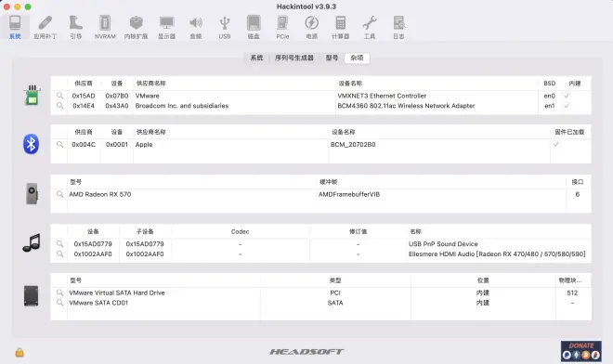Click the magnifier in the VMware Virtual SATA Hard Drive row
The image size is (613, 364).
(x=59, y=292)
